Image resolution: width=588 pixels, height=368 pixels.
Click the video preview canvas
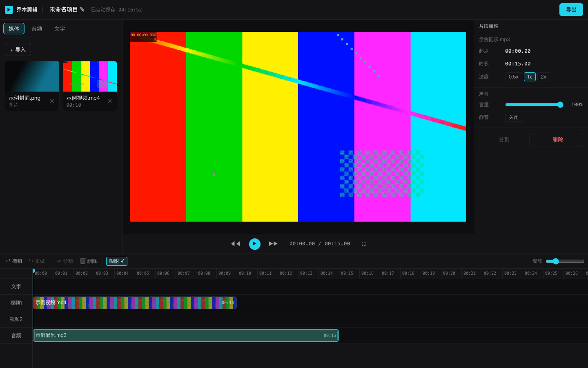pos(298,127)
